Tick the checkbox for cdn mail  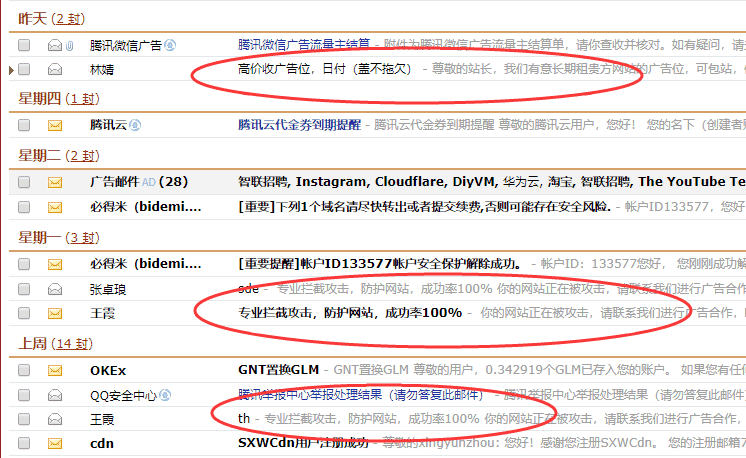point(24,443)
